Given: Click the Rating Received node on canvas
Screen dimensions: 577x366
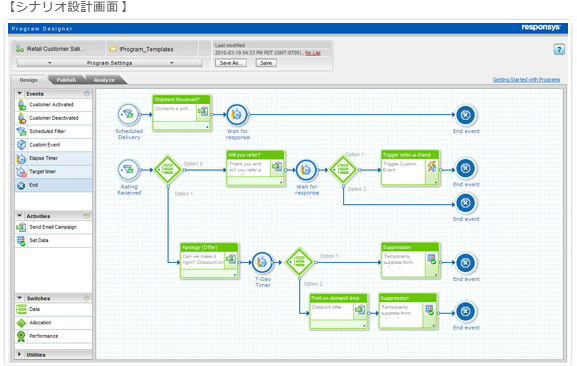Looking at the screenshot, I should 128,170.
